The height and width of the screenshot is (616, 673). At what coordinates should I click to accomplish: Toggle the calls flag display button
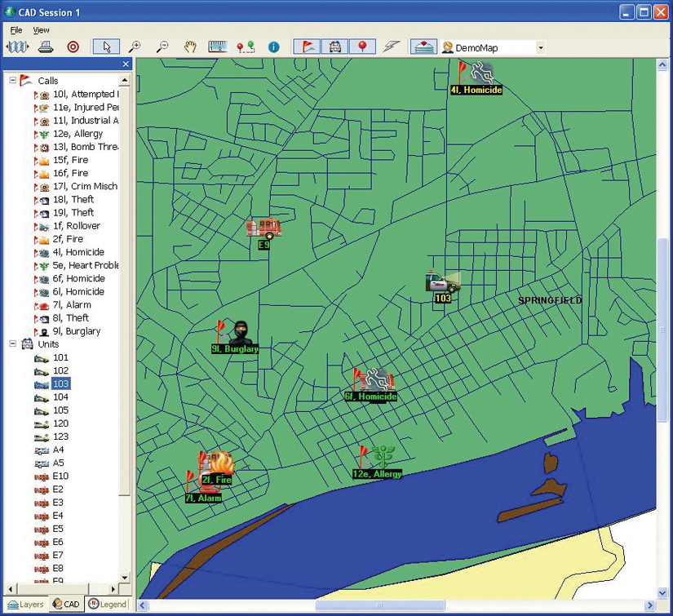(x=307, y=47)
